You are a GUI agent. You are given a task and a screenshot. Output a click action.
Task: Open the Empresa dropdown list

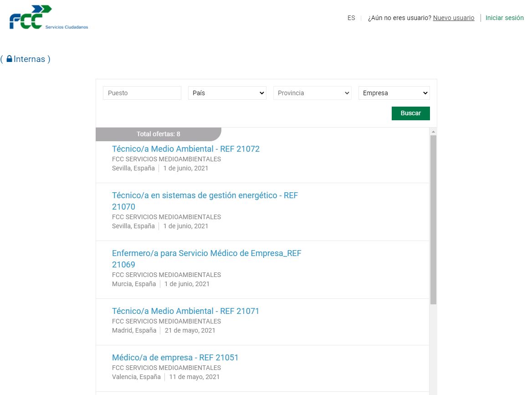click(394, 93)
